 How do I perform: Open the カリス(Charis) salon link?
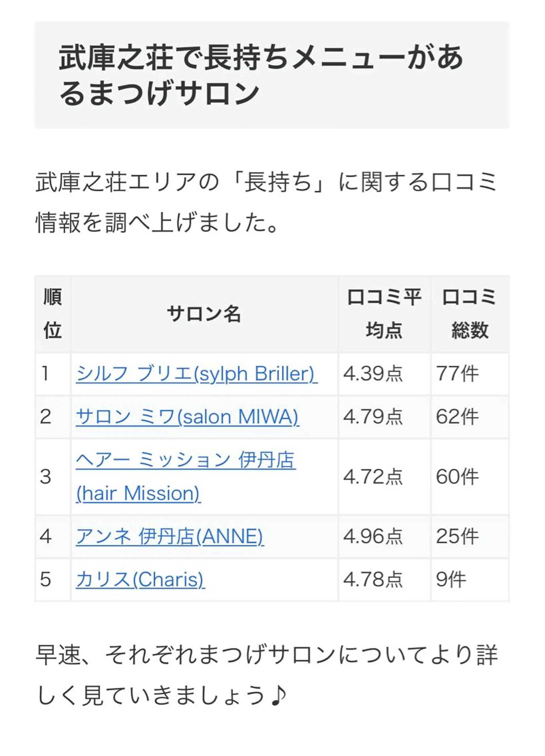140,580
